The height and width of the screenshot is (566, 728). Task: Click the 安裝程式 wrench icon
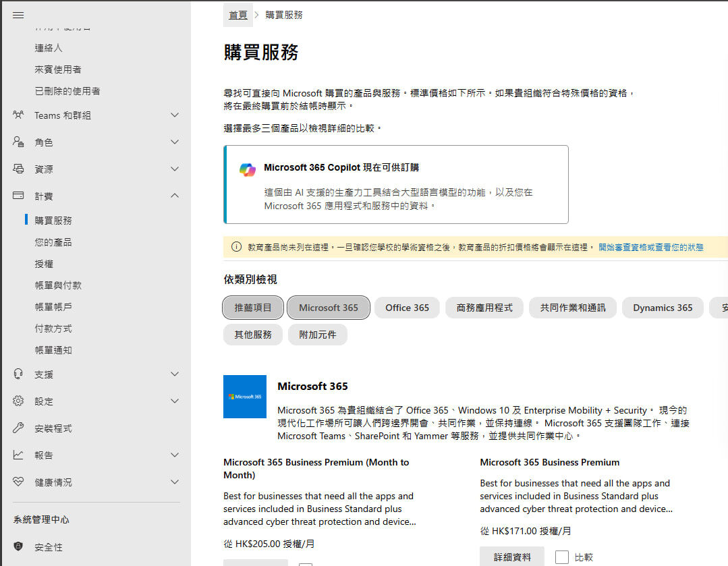(x=18, y=428)
